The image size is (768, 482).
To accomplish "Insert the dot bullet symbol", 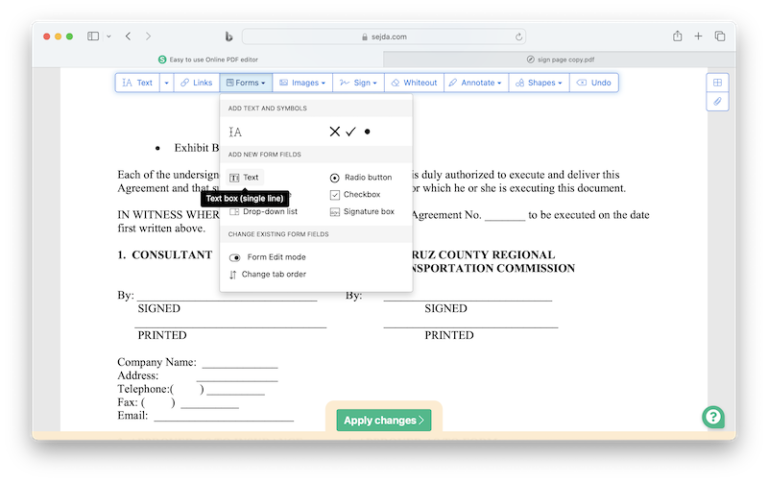I will 367,131.
